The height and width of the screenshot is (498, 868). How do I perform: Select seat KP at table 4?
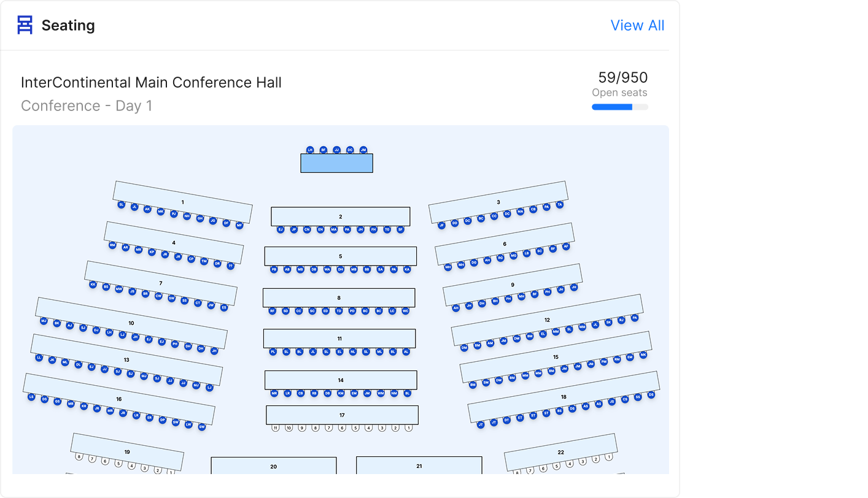point(152,251)
